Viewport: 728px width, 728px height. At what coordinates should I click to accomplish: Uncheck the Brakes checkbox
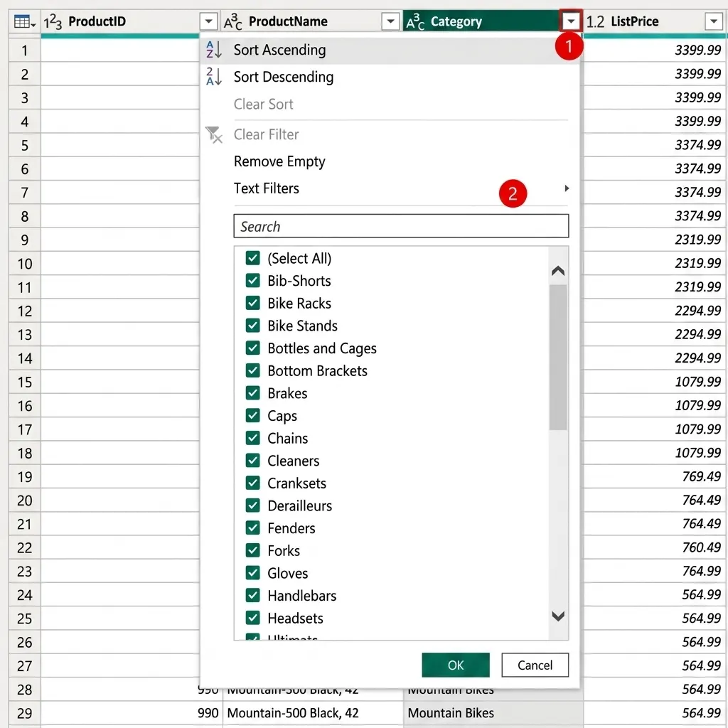click(x=253, y=392)
